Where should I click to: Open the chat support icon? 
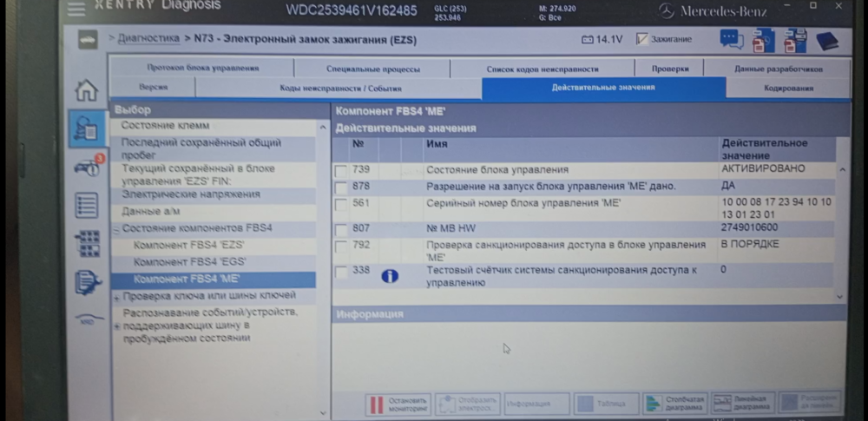pyautogui.click(x=731, y=39)
